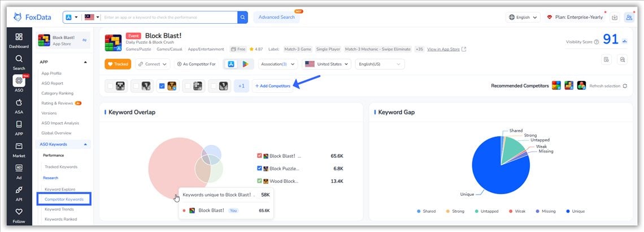Click the +1 more competitors button
Image resolution: width=644 pixels, height=232 pixels.
pyautogui.click(x=242, y=86)
